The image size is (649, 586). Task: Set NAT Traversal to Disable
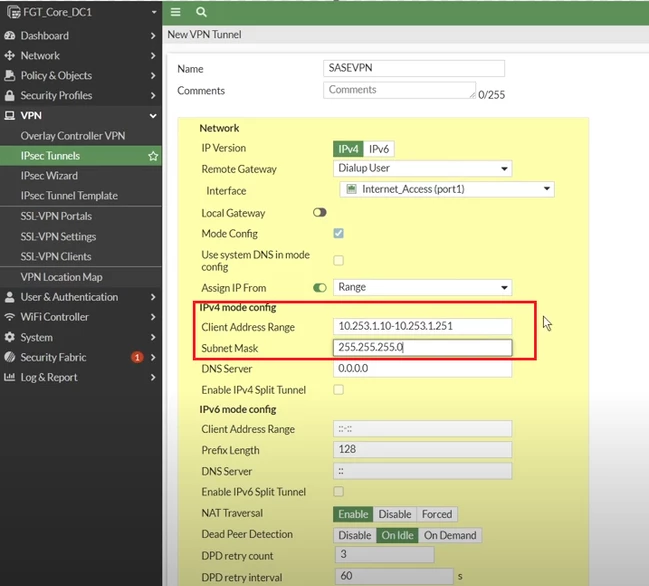click(395, 514)
